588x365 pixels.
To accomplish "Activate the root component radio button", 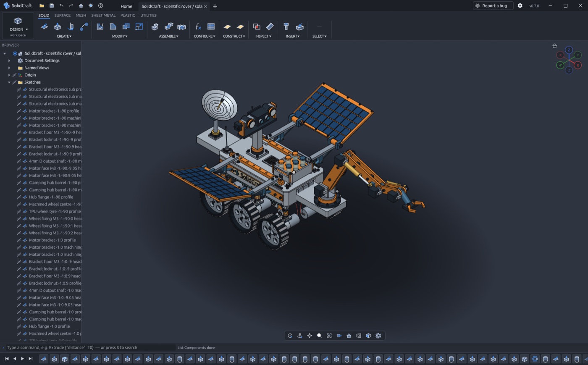I will [15, 53].
